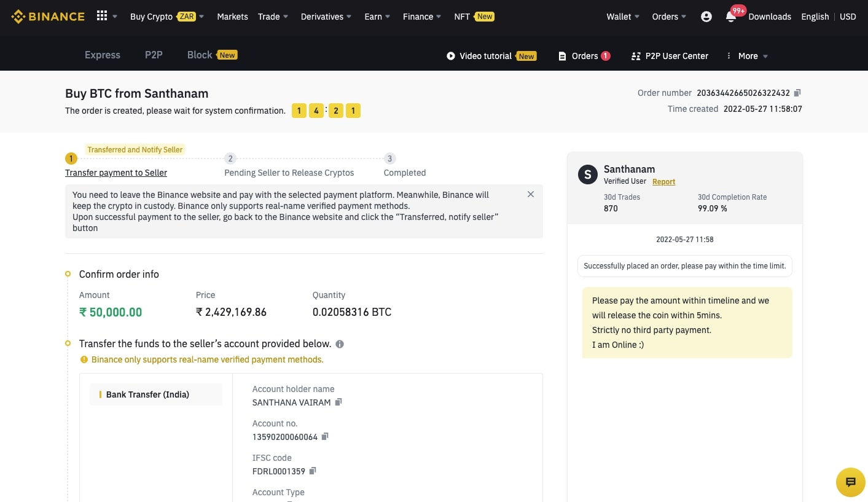Open the Markets page
This screenshot has height=502, width=868.
[x=232, y=17]
